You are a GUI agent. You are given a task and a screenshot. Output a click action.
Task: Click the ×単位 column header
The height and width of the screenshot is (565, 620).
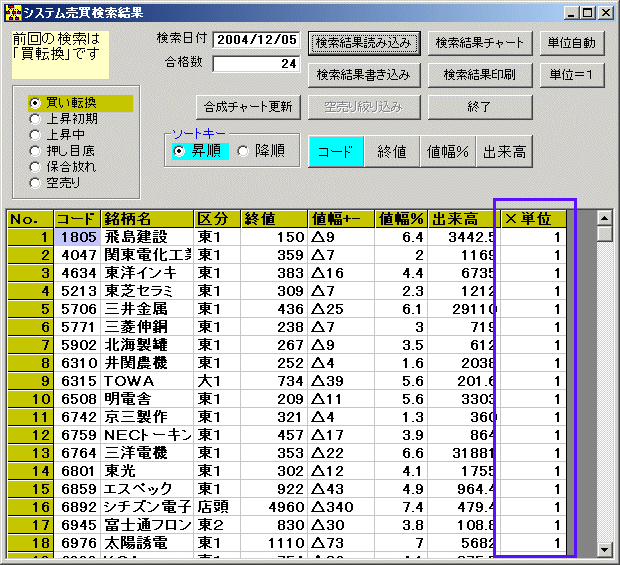(533, 219)
